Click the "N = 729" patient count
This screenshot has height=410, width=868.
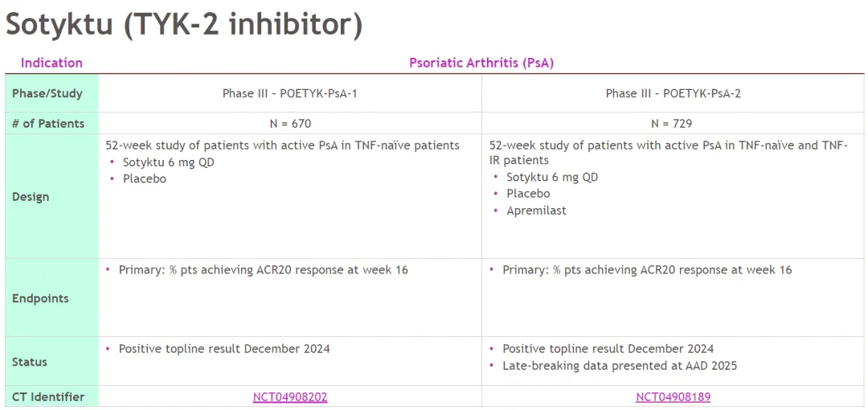pos(673,124)
